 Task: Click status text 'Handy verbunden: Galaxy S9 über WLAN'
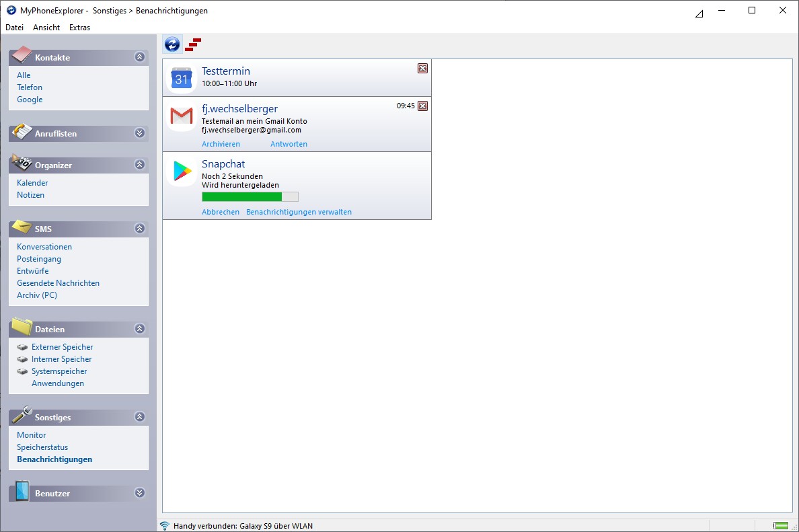point(243,526)
